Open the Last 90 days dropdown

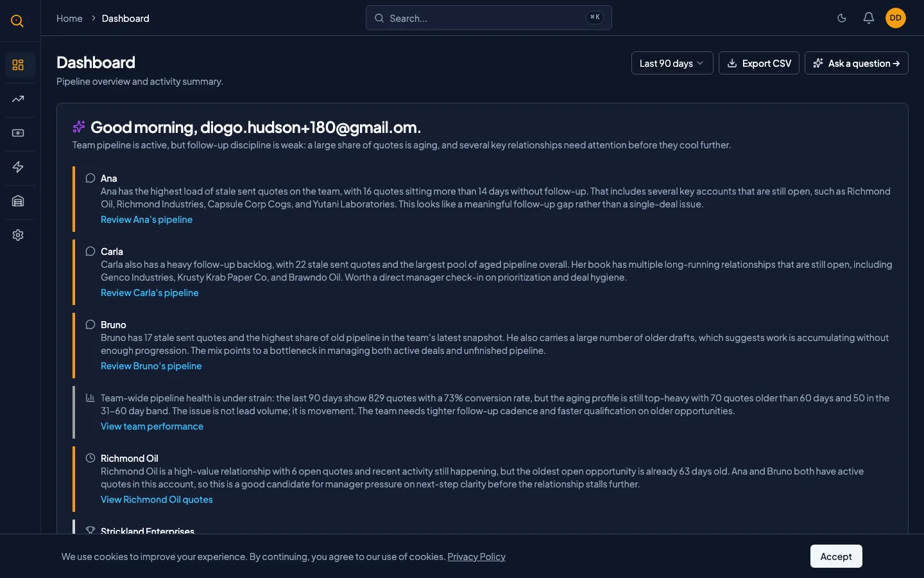(x=672, y=63)
